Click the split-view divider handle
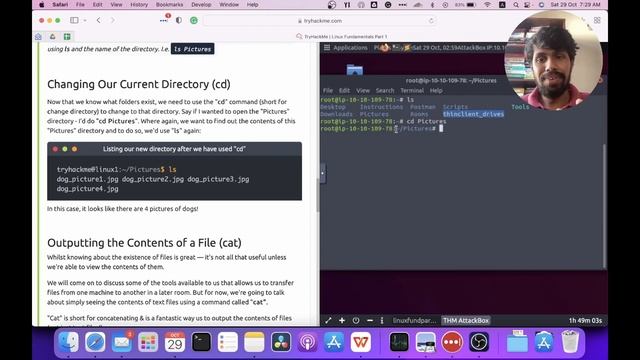 (x=322, y=173)
